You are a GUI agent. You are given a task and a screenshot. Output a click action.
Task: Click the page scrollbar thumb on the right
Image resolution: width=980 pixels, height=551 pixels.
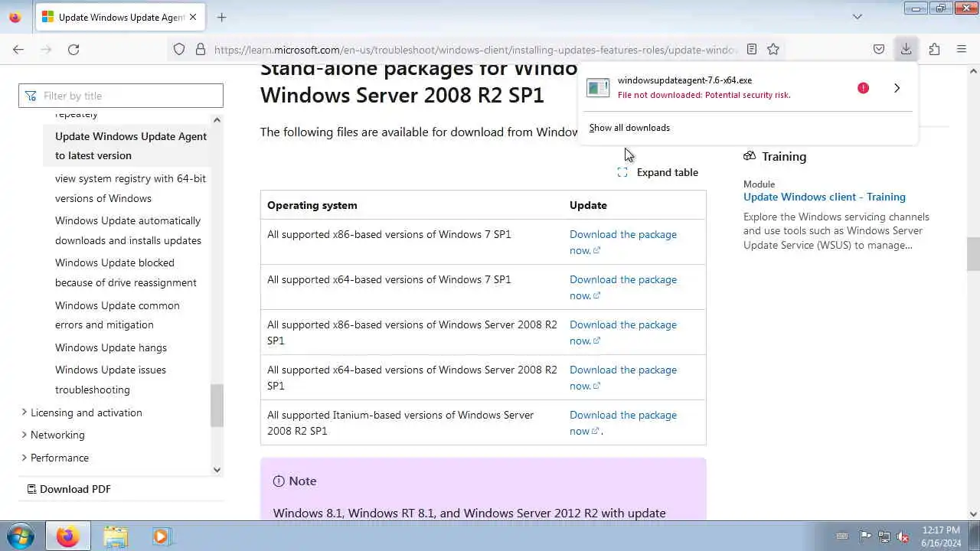click(x=973, y=254)
